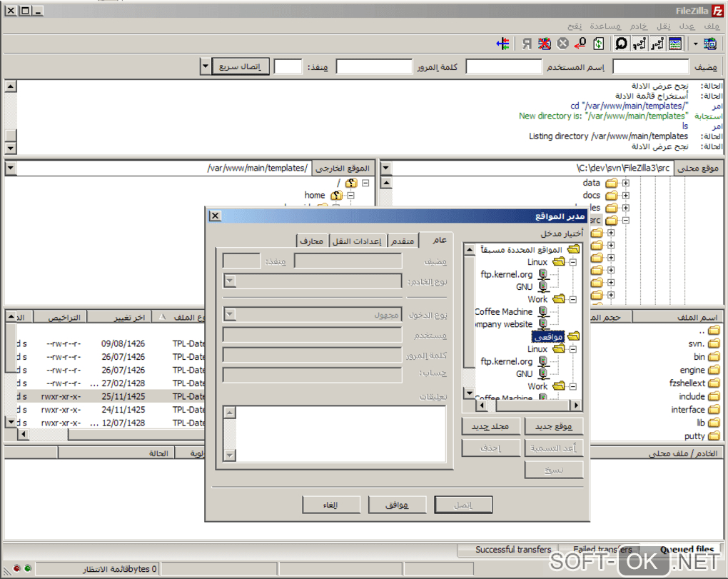The width and height of the screenshot is (728, 579).
Task: Click the تعليقات comments text area
Action: pyautogui.click(x=335, y=433)
